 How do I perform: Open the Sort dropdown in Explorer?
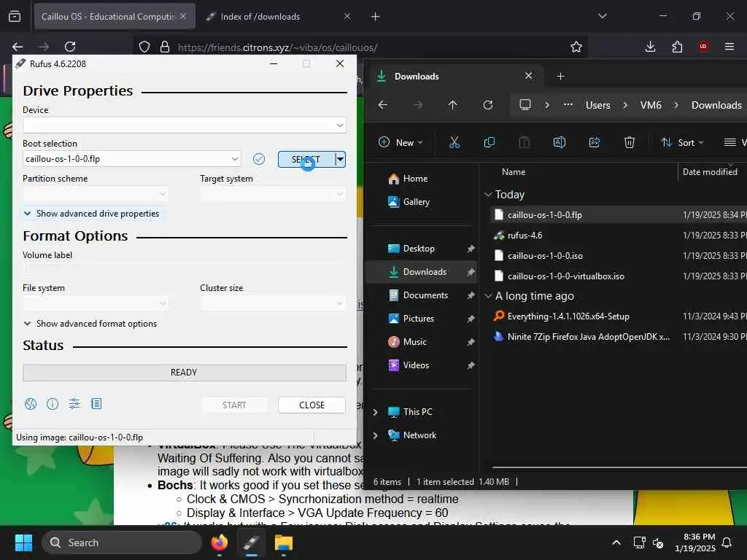(682, 142)
